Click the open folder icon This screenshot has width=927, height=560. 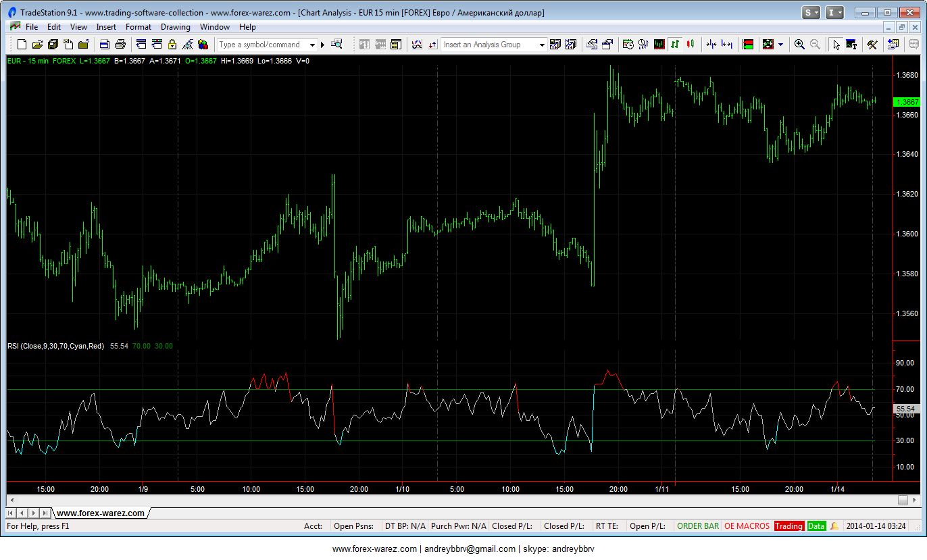pos(37,45)
